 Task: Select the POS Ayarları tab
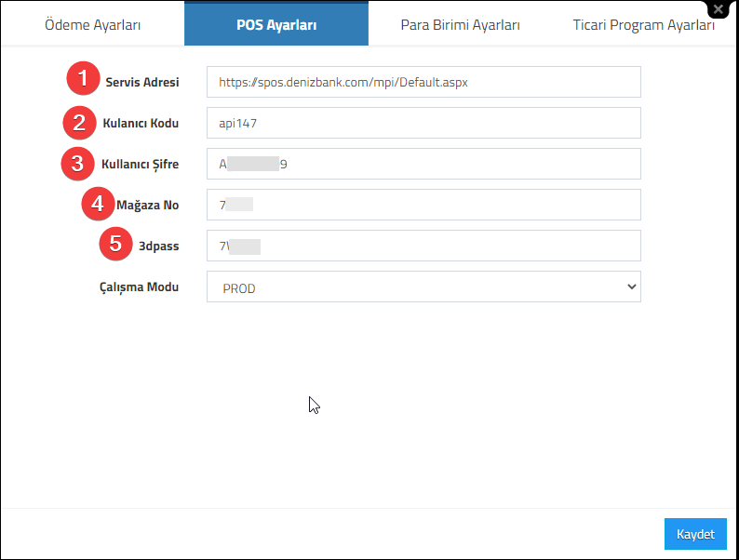pos(276,23)
